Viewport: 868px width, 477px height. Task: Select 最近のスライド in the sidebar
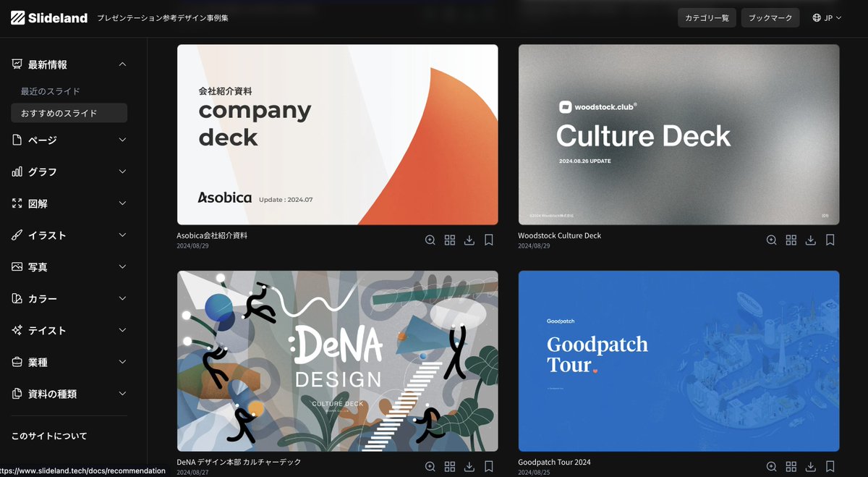click(x=51, y=92)
